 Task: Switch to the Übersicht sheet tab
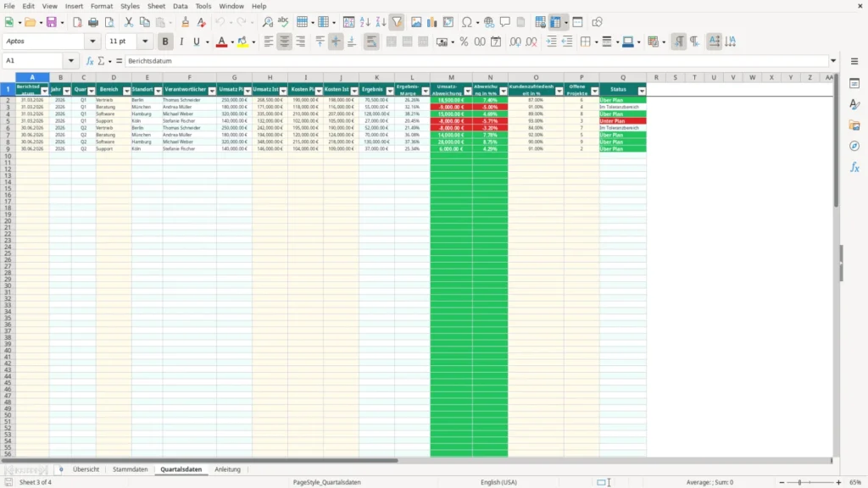(x=86, y=469)
